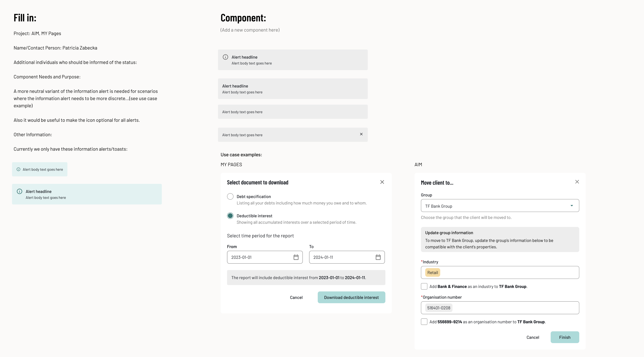Open the To date calendar picker
Image resolution: width=644 pixels, height=357 pixels.
(x=378, y=257)
